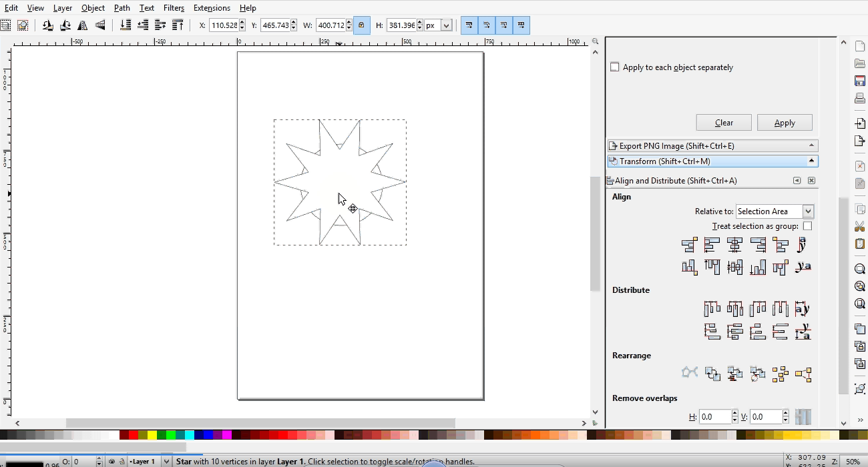Open the Object menu
868x467 pixels.
[x=93, y=8]
